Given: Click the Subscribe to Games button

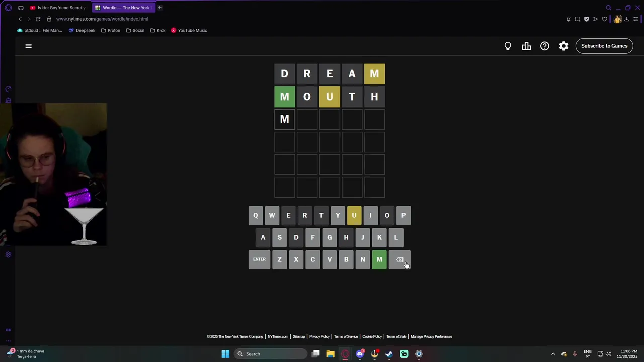Looking at the screenshot, I should [x=604, y=46].
